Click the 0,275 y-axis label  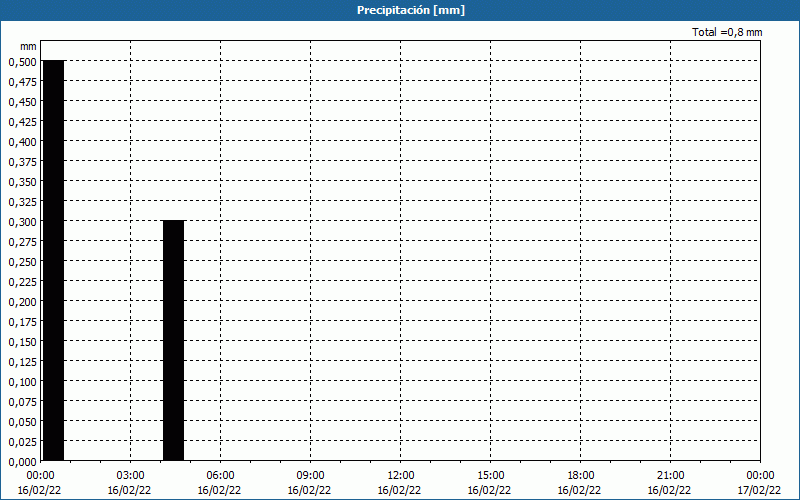pyautogui.click(x=22, y=242)
